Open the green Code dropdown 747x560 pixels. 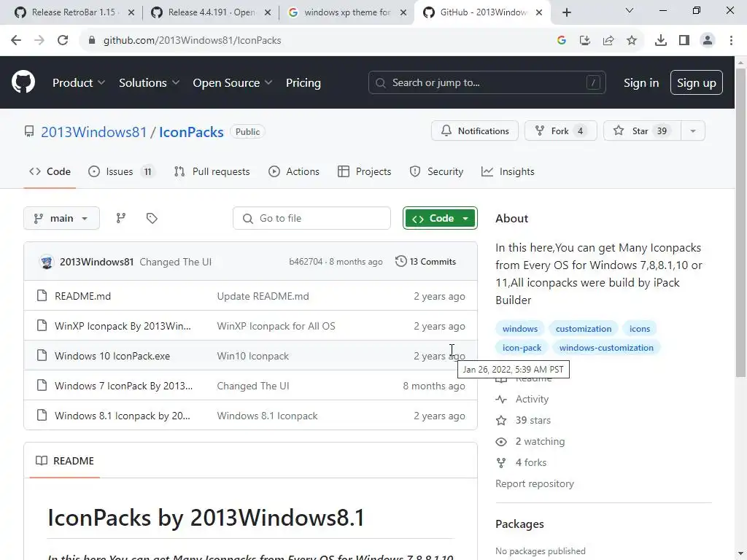pyautogui.click(x=440, y=218)
